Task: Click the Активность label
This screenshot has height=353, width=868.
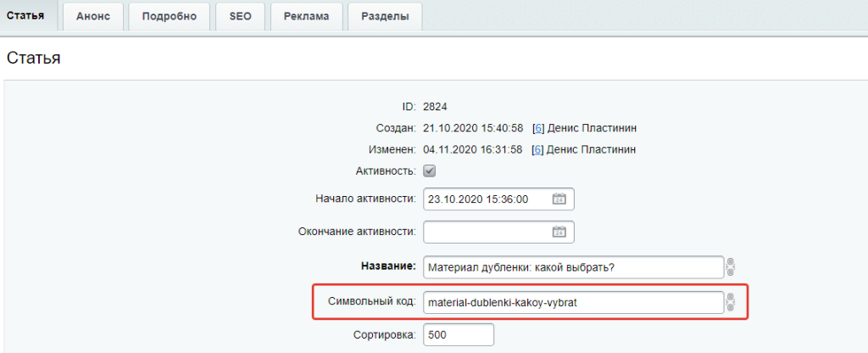Action: (x=386, y=171)
